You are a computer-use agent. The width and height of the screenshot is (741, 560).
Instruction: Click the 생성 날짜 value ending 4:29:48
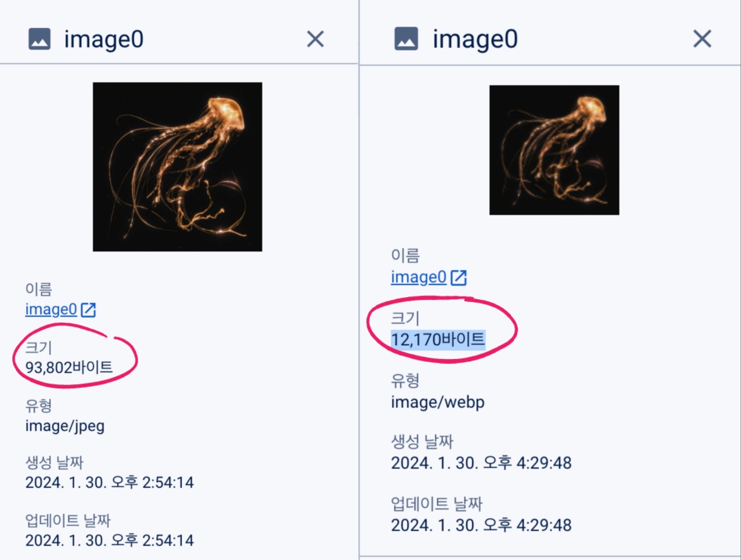pos(481,463)
